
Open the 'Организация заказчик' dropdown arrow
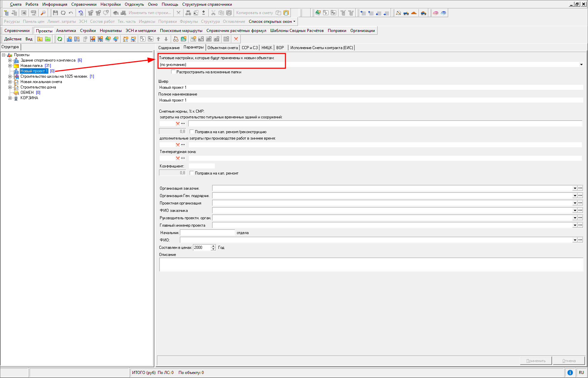pos(575,188)
